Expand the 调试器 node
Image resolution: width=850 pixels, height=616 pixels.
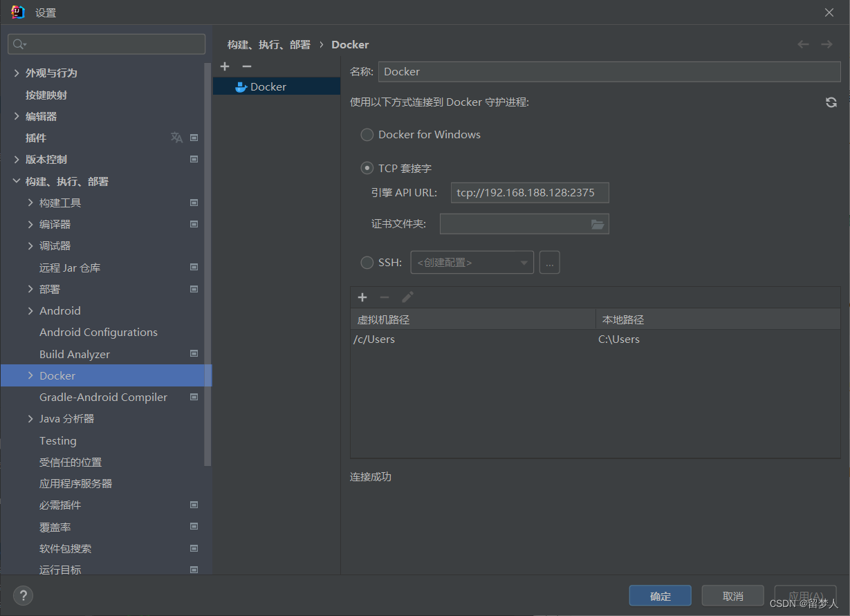click(30, 245)
